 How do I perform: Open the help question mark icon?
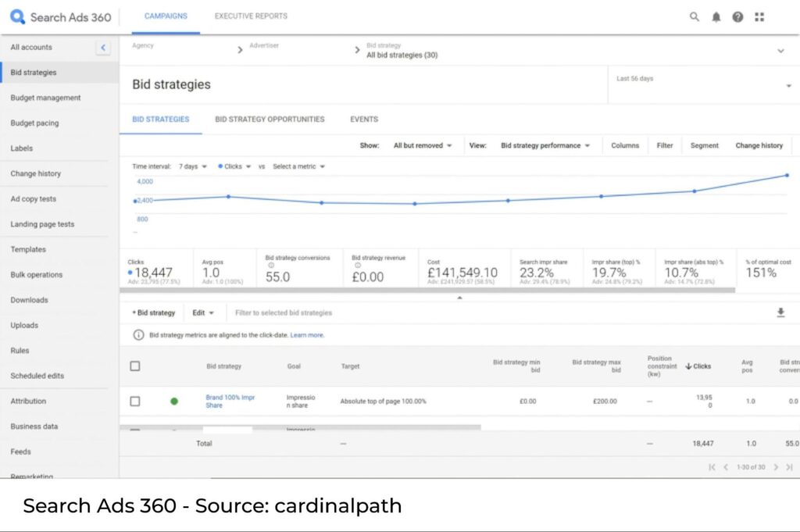point(737,17)
